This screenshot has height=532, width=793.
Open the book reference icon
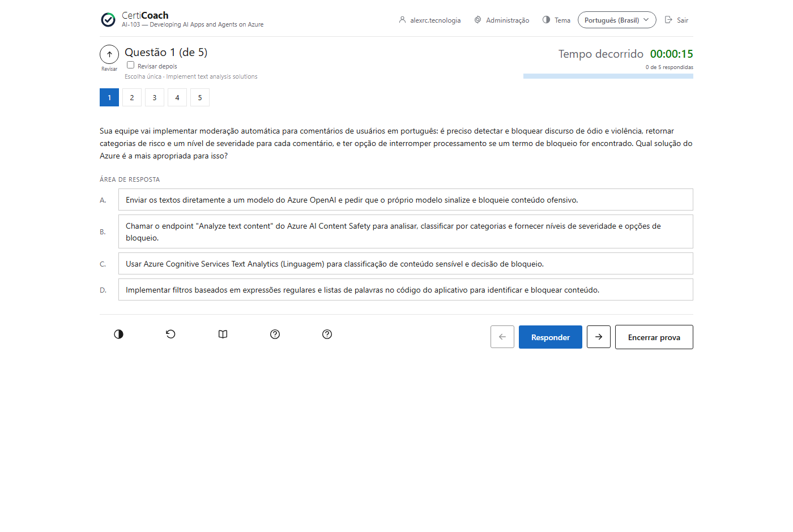coord(223,334)
